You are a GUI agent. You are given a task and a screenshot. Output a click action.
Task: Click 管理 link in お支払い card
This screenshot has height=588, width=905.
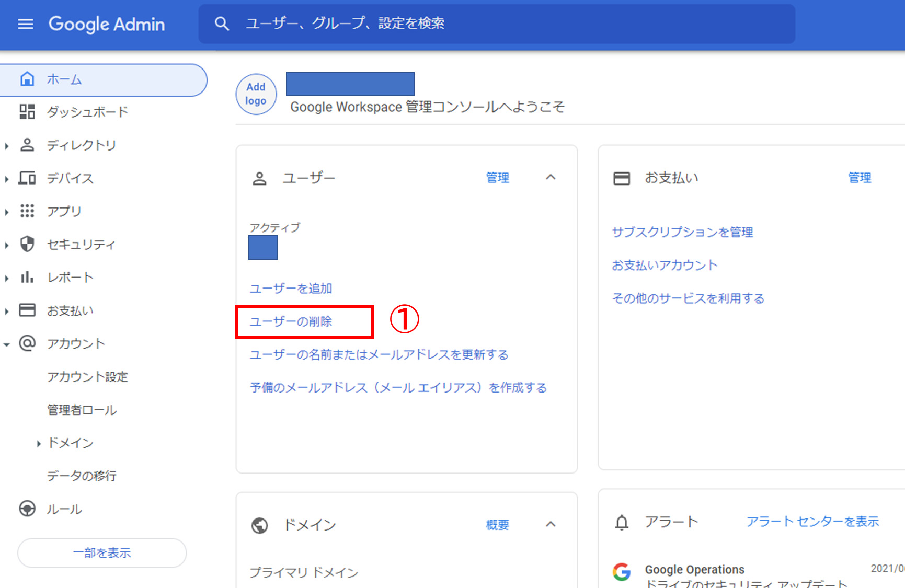[x=860, y=178]
